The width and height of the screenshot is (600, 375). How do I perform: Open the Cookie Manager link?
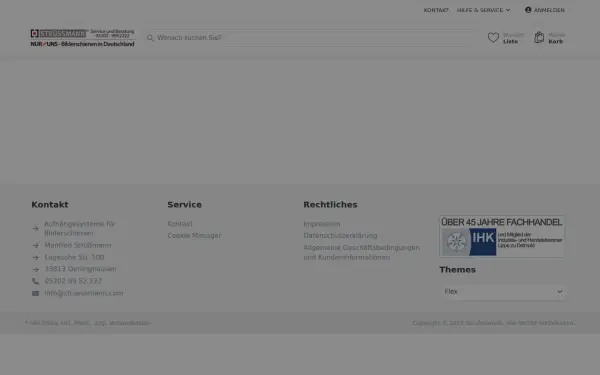(194, 236)
